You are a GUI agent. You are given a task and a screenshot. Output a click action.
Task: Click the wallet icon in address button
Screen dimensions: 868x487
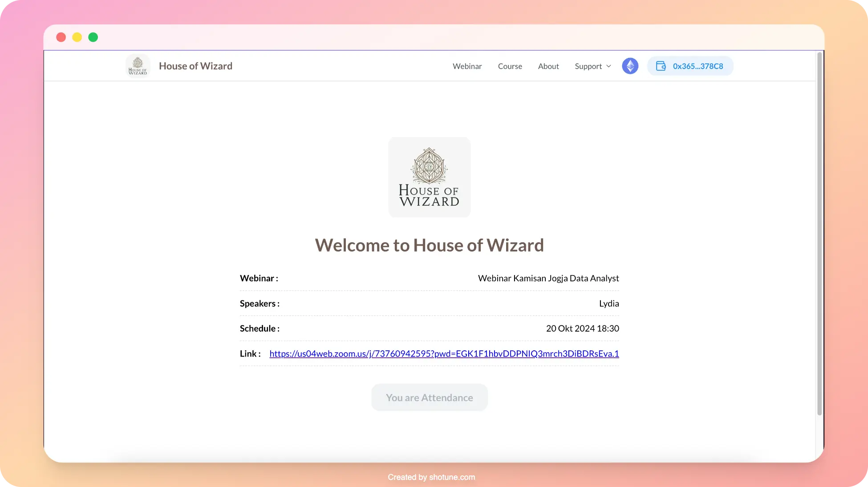point(661,66)
